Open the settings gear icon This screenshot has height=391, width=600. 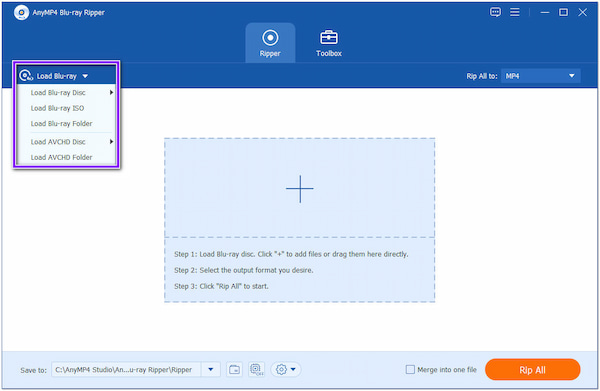286,370
